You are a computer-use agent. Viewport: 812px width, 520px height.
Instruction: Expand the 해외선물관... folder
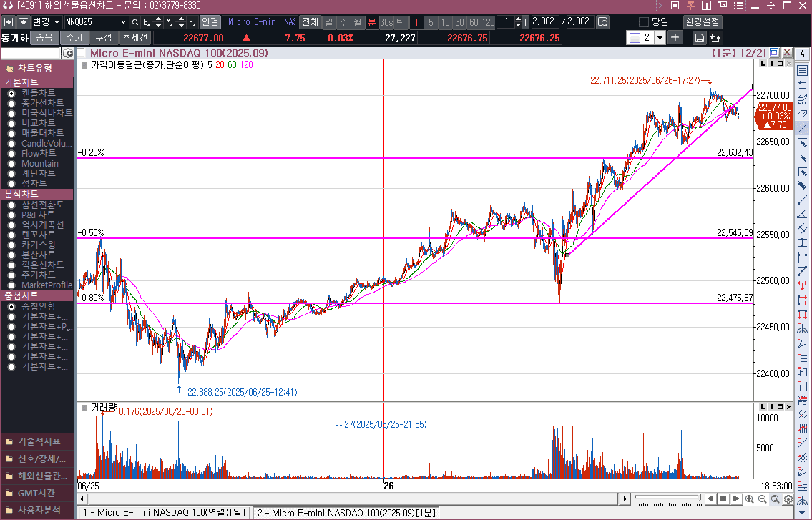pyautogui.click(x=36, y=476)
